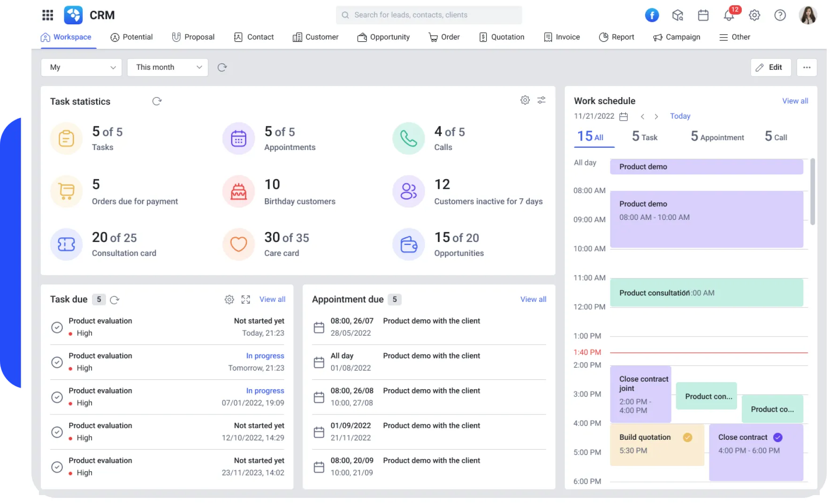Viewport: 838px width, 504px height.
Task: Click View all on Appointment due
Action: 533,299
